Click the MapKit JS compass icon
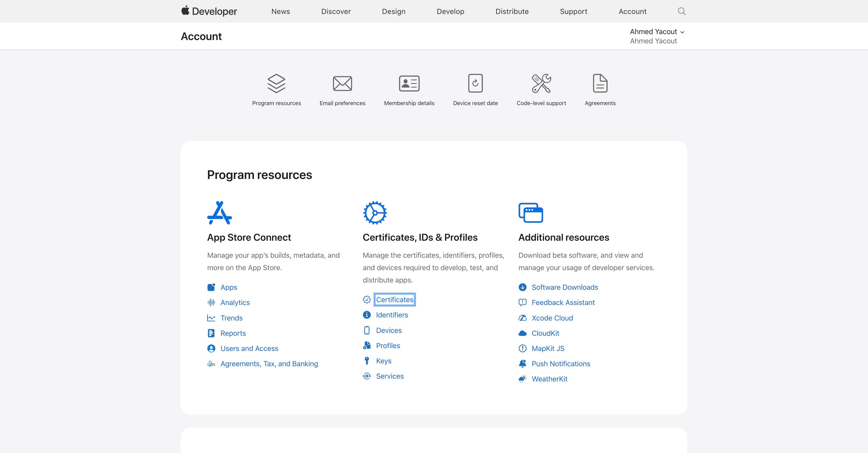Screen dimensions: 868x453 [522, 348]
